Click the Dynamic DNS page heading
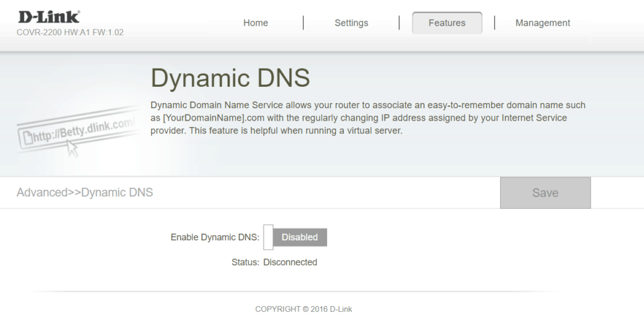The image size is (644, 322). click(x=230, y=79)
